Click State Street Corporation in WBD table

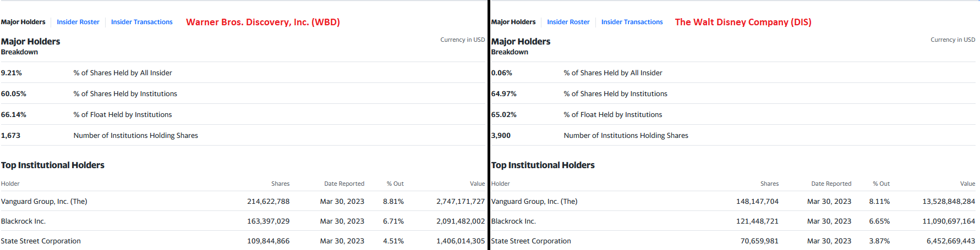pyautogui.click(x=41, y=241)
